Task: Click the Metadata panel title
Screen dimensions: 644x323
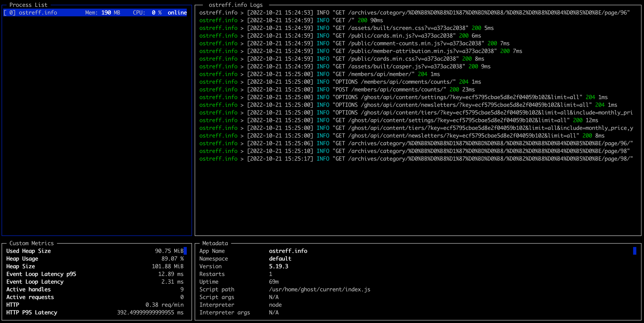Action: [215, 243]
